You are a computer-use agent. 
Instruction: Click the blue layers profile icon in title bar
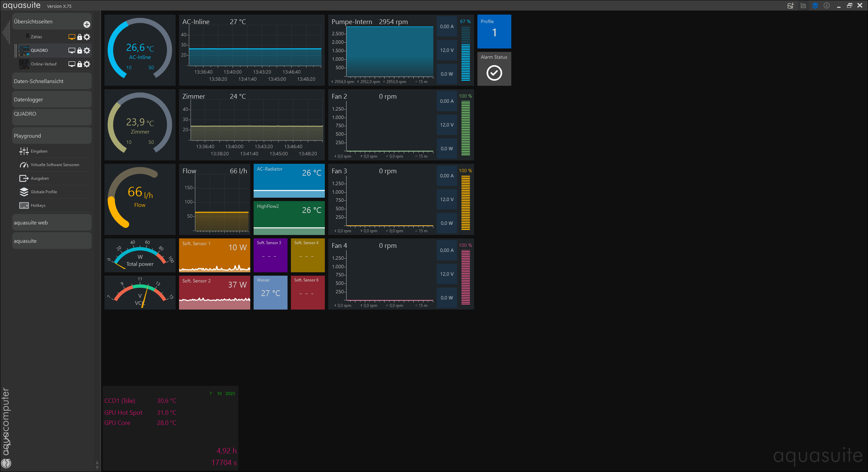815,6
